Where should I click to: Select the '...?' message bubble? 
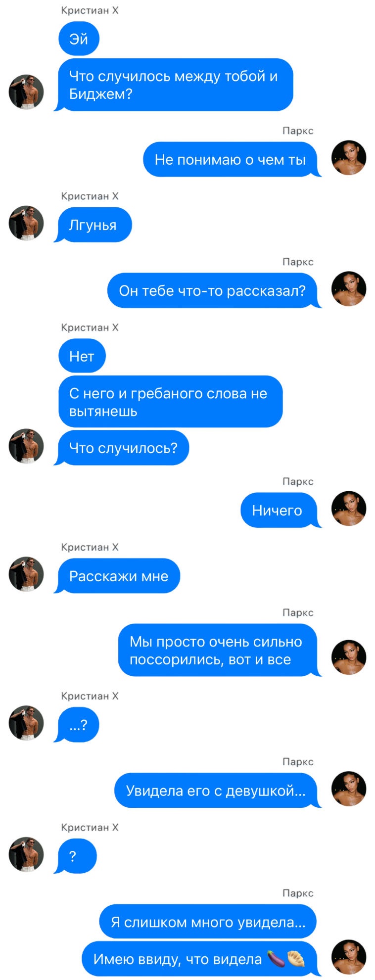(x=77, y=725)
